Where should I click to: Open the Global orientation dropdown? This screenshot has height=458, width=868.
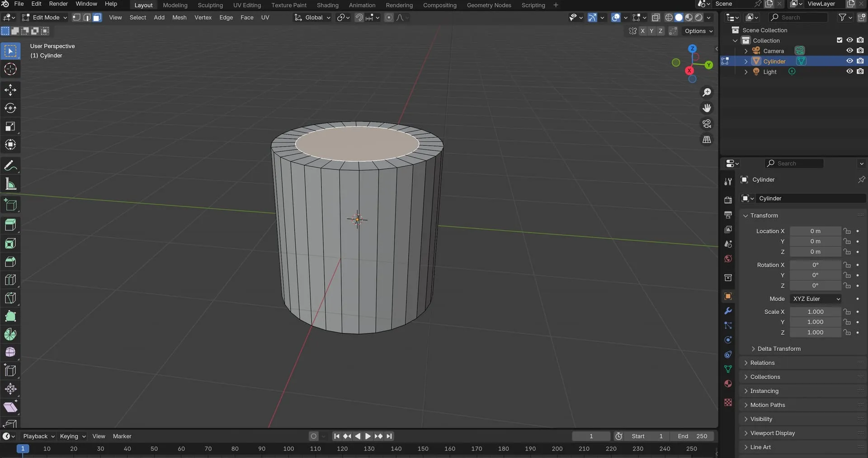coord(312,18)
